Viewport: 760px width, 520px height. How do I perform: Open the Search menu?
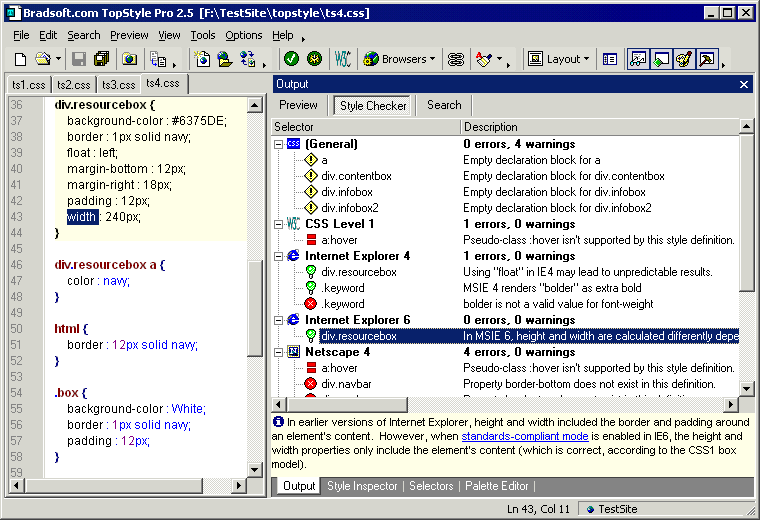click(83, 35)
